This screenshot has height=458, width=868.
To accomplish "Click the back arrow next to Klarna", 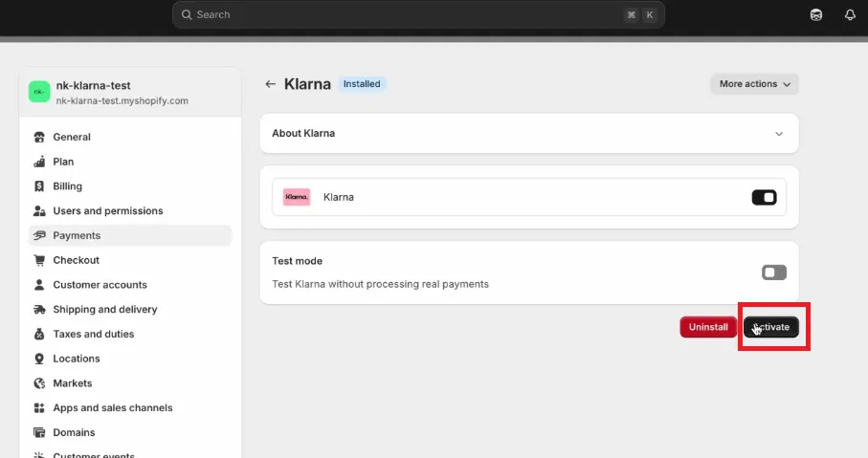I will tap(271, 84).
